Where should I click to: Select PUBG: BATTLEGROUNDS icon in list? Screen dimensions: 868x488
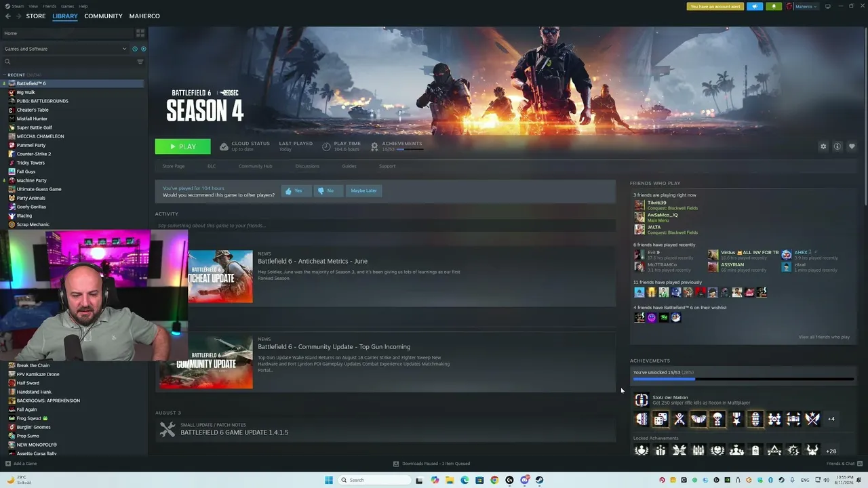(12, 101)
